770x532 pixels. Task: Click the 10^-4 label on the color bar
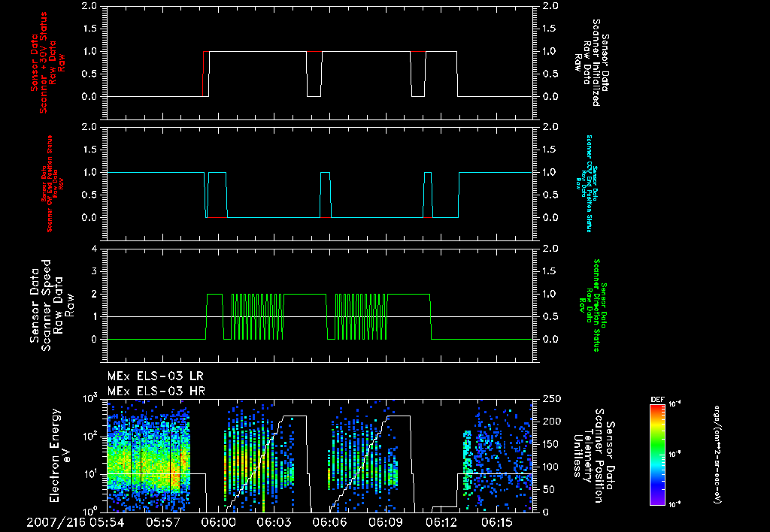676,404
